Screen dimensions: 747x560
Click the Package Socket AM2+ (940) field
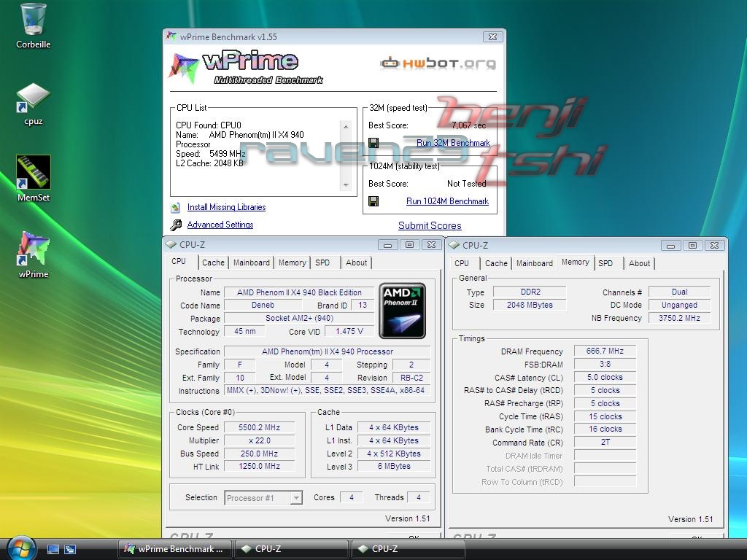coord(299,318)
